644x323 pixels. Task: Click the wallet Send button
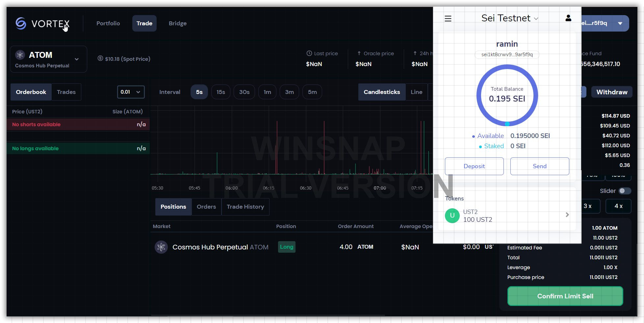point(540,166)
